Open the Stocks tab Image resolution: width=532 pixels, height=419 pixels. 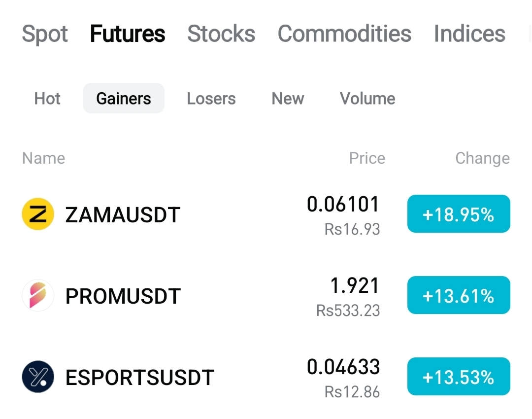pos(221,34)
